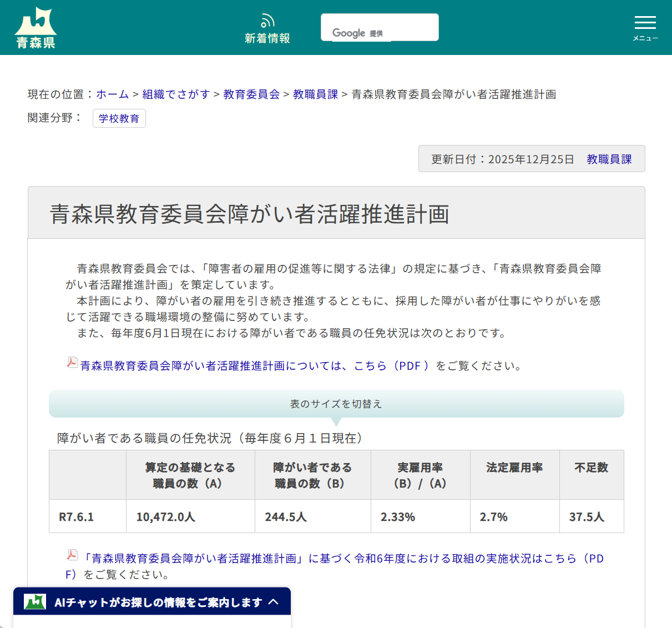Click the teal gradient table-size toggle bar
Image resolution: width=672 pixels, height=628 pixels.
336,404
